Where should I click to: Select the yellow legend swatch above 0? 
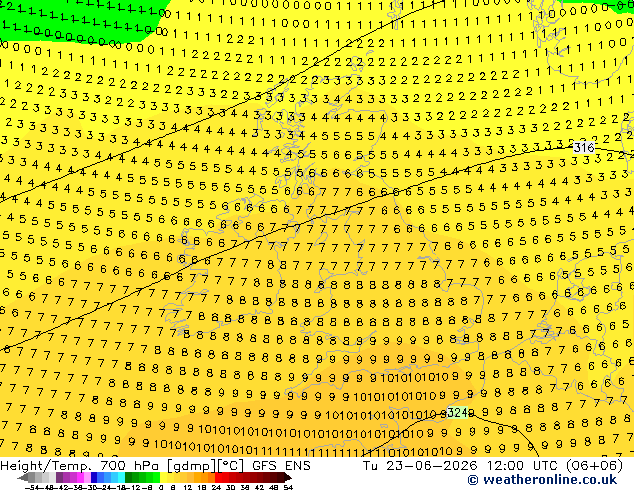163,477
